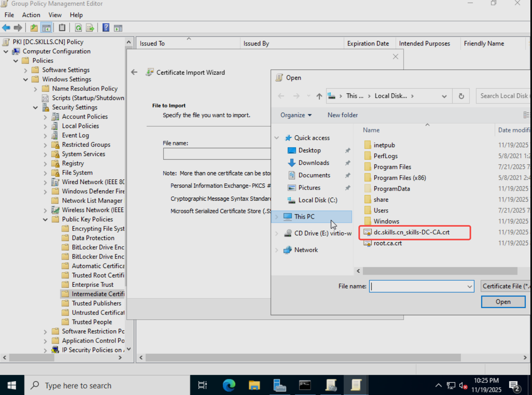Open the File name combo dropdown

coord(469,286)
